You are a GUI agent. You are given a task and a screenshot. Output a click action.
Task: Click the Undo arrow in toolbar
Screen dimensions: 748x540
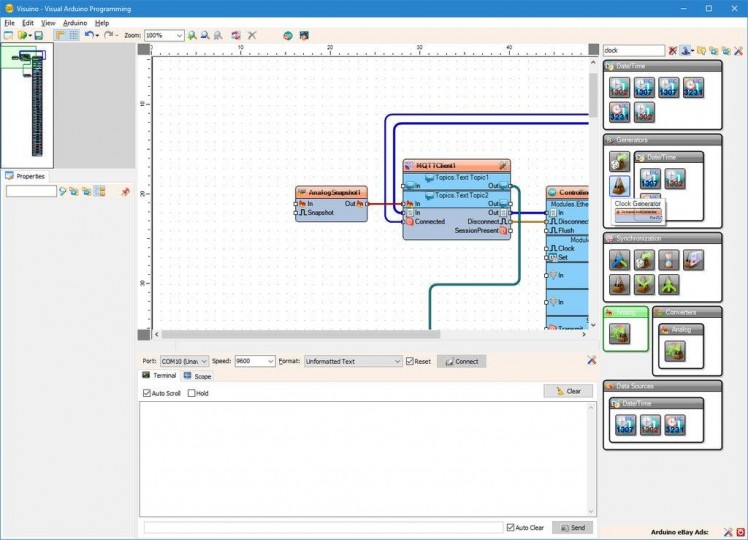[89, 35]
